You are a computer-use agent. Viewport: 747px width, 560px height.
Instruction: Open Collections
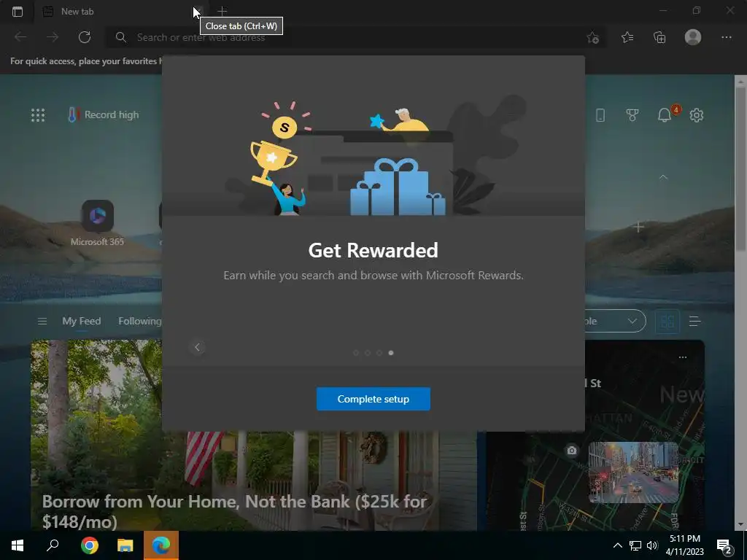(x=659, y=37)
